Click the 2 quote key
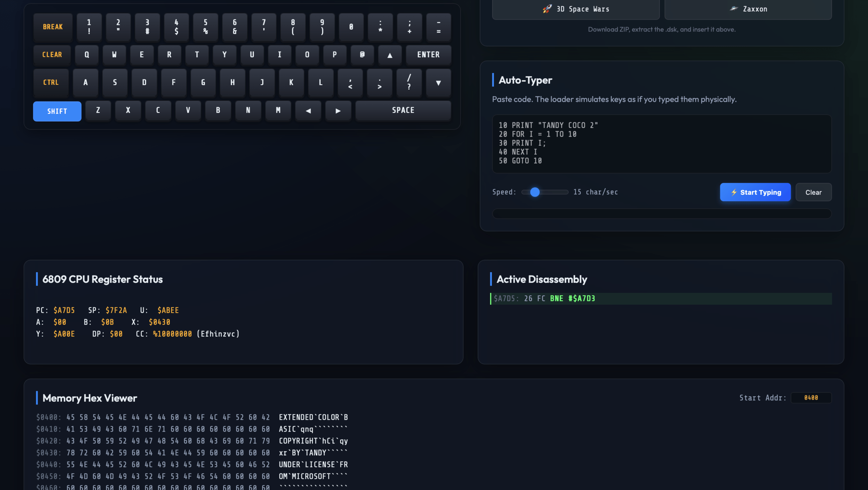The height and width of the screenshot is (490, 868). click(x=118, y=27)
